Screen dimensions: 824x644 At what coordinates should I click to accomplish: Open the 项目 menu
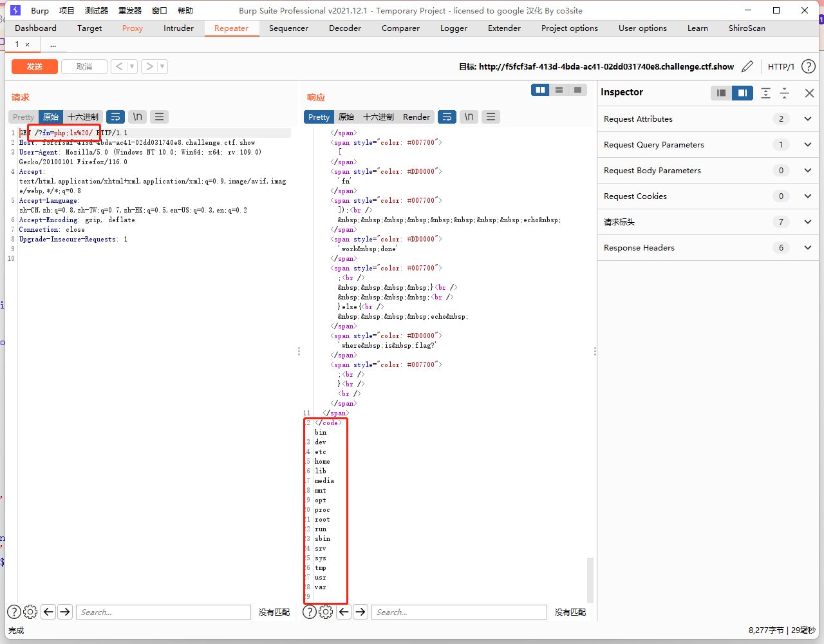pos(66,10)
